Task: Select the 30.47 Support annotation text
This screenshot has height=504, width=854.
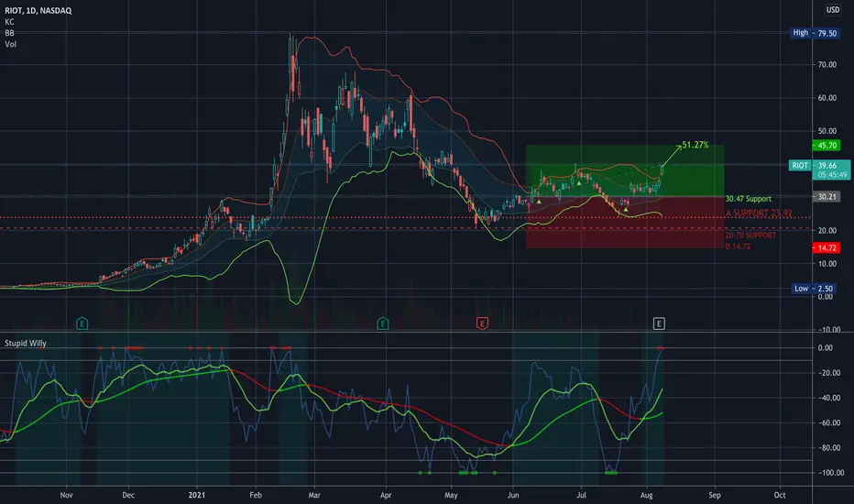Action: (x=749, y=199)
